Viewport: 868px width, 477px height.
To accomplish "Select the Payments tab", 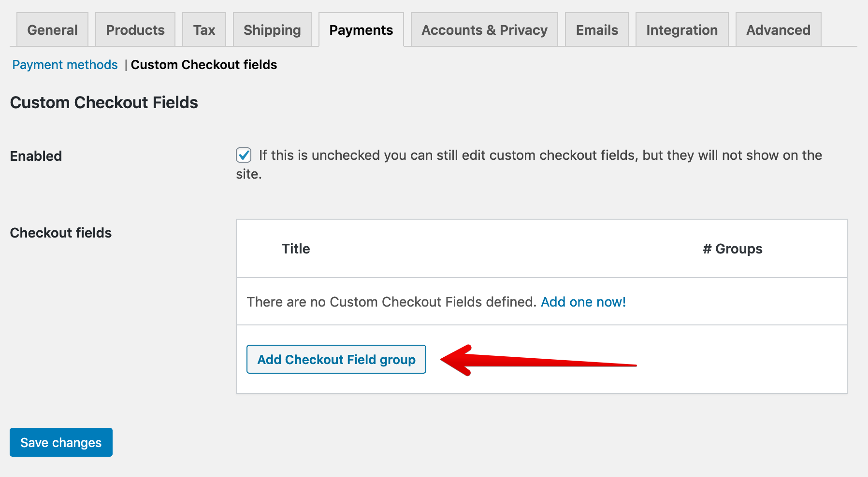I will [x=361, y=30].
